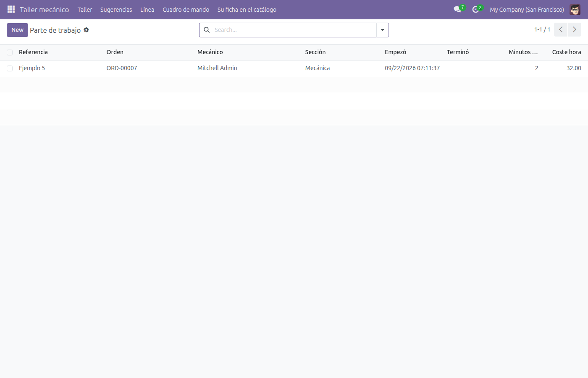Switch company My Company (San Francisco)

coord(527,9)
